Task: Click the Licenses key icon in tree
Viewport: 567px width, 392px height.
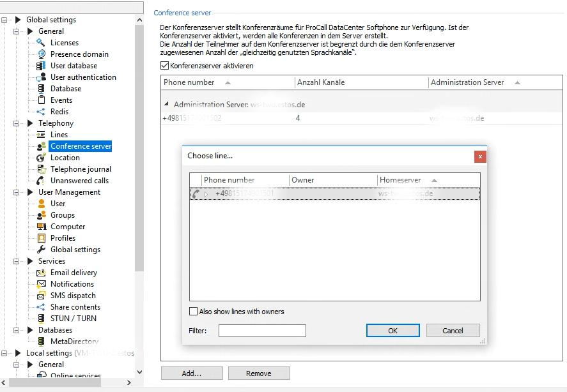Action: 41,43
